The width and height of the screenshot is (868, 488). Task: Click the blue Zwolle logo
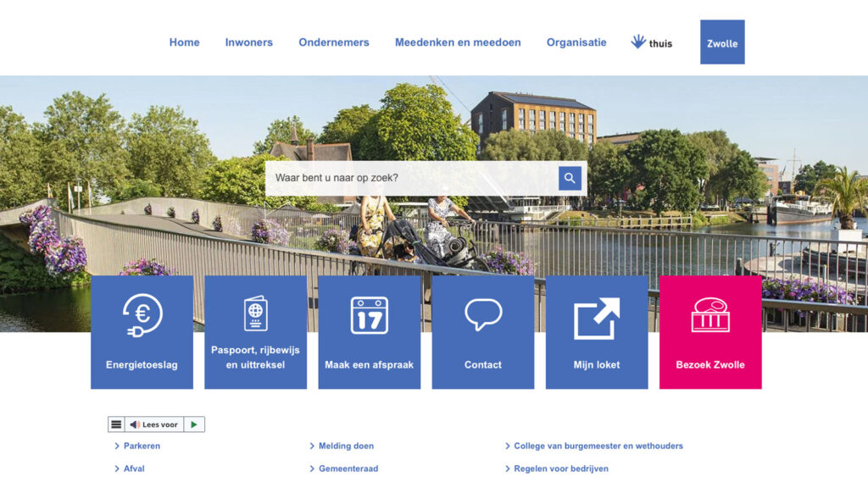(x=722, y=42)
